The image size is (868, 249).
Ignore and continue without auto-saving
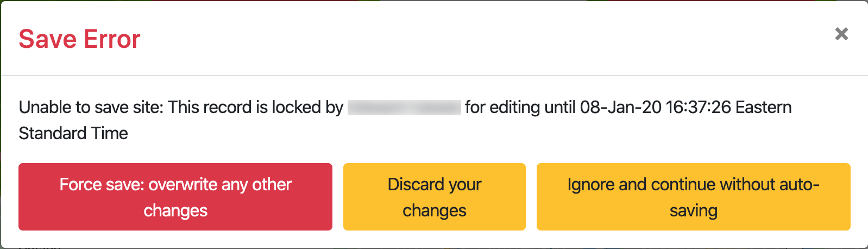point(693,197)
